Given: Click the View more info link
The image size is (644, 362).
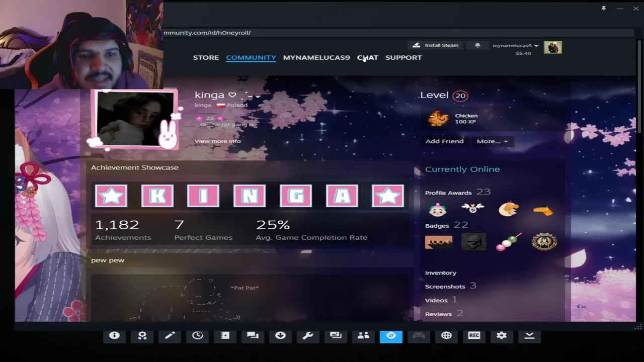Looking at the screenshot, I should click(217, 141).
